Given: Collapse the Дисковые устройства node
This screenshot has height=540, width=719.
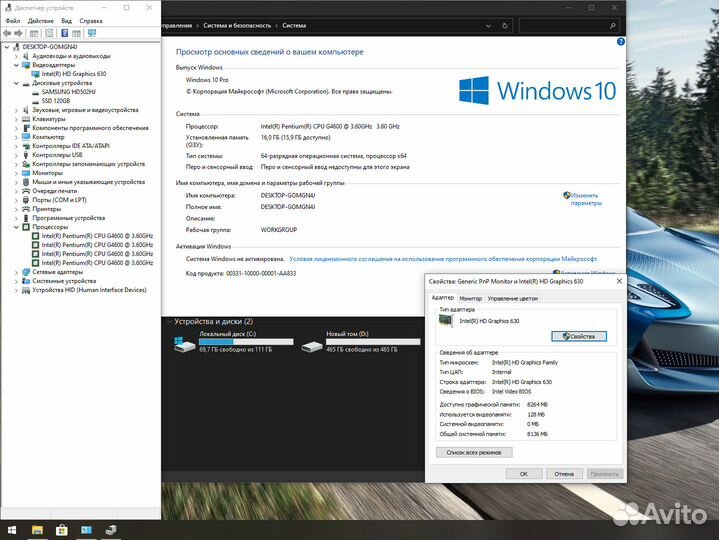Looking at the screenshot, I should coord(16,83).
